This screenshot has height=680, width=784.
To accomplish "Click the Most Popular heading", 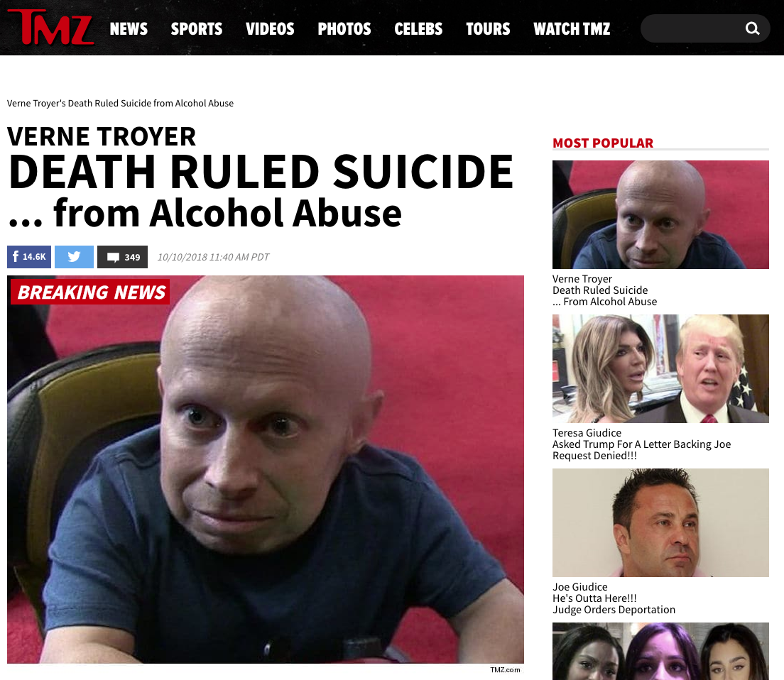I will coord(603,143).
